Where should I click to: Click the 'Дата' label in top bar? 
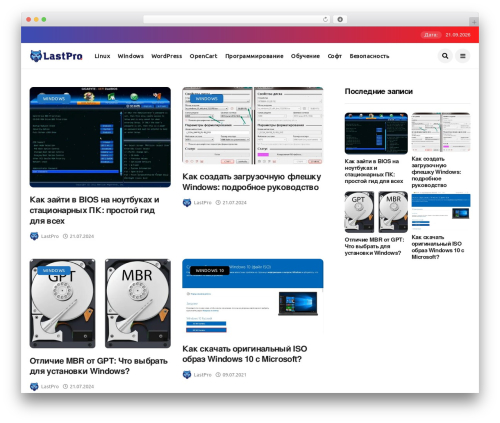pyautogui.click(x=431, y=35)
